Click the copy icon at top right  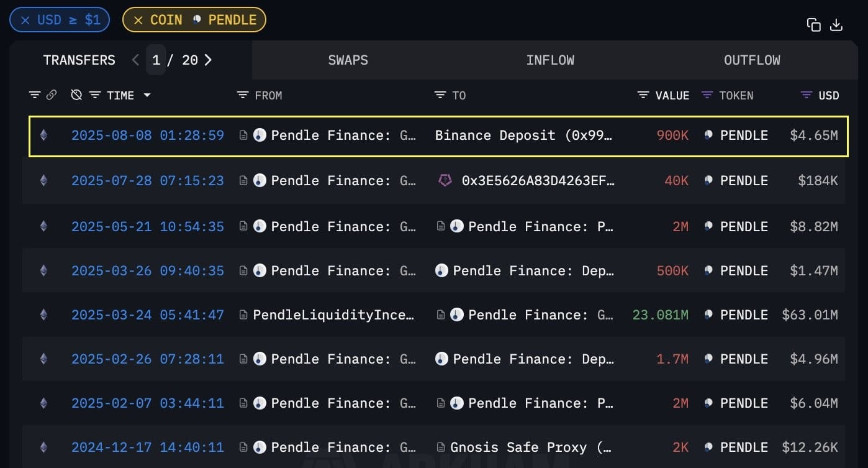(813, 25)
